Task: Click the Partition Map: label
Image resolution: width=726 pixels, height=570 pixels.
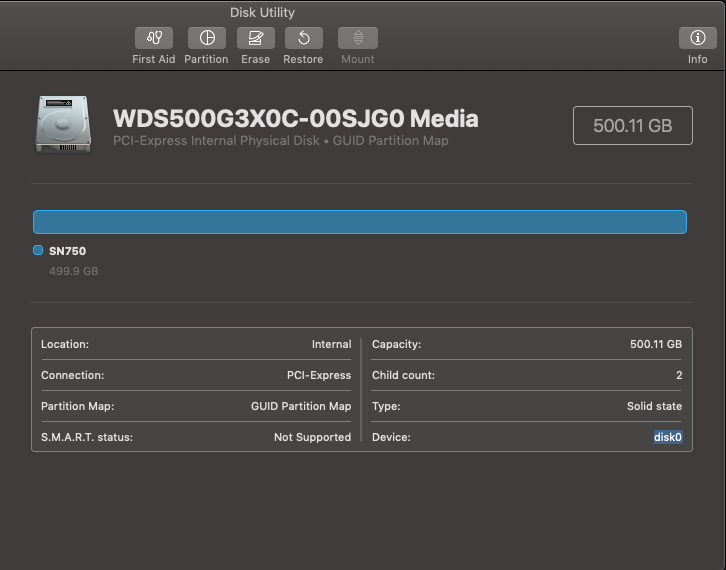Action: pos(77,406)
